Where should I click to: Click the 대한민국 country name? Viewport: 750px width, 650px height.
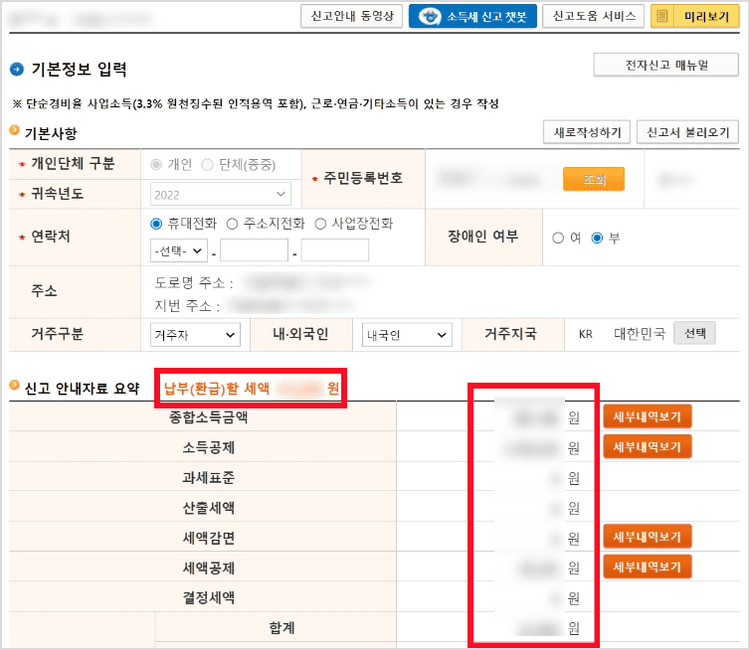[x=640, y=333]
